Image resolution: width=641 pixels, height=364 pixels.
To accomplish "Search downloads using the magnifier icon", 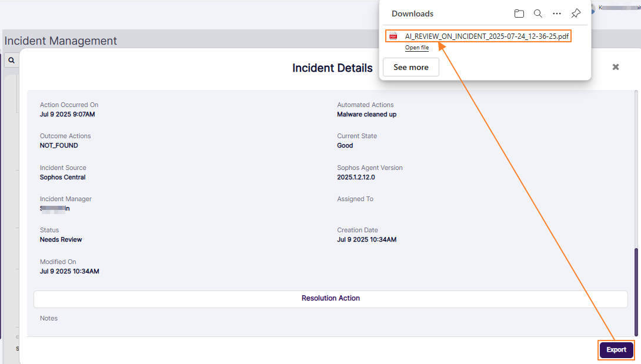I will [538, 13].
